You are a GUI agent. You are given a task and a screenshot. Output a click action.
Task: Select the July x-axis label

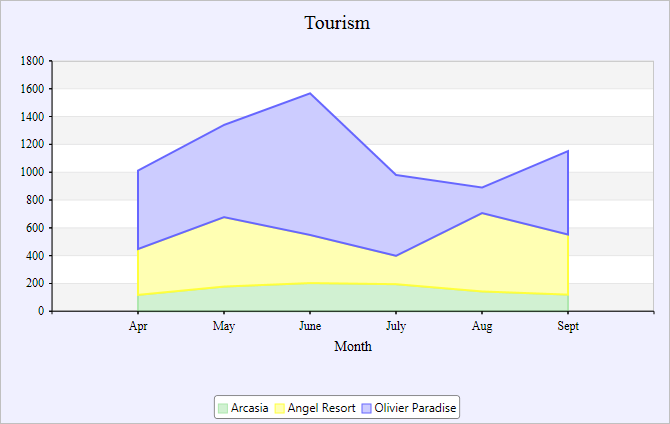pos(396,326)
